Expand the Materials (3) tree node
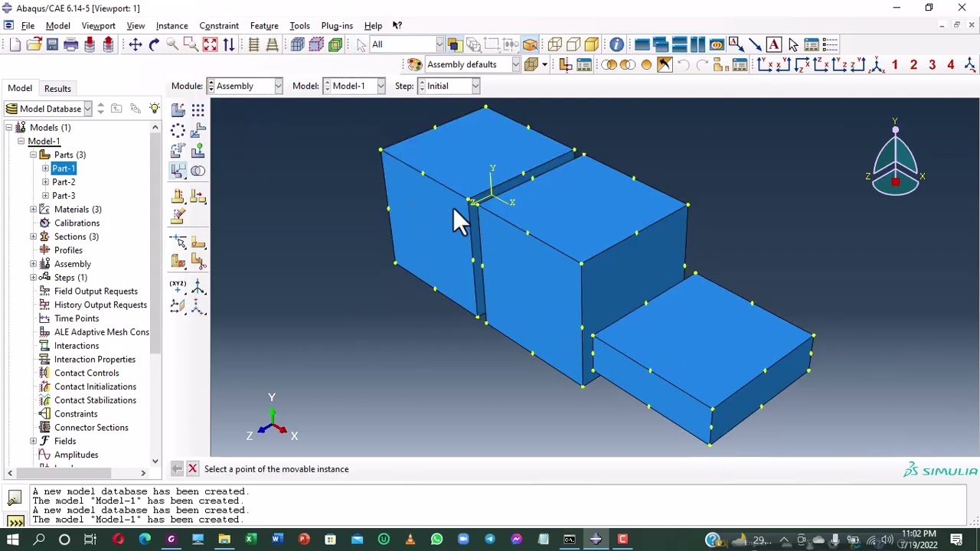 [34, 209]
